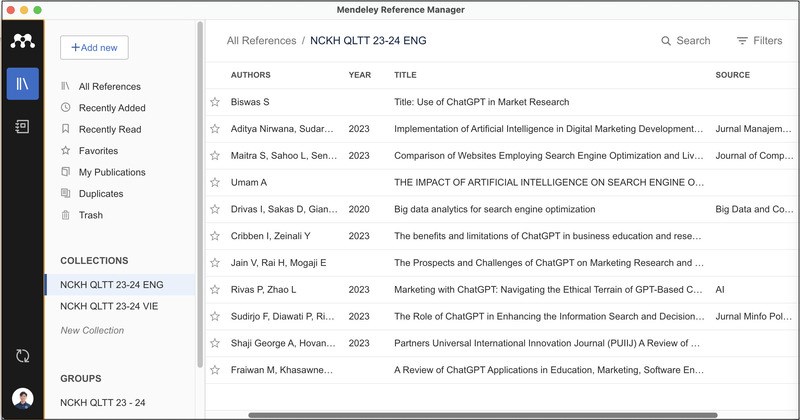The width and height of the screenshot is (800, 420).
Task: Click New Collection field
Action: pos(92,330)
